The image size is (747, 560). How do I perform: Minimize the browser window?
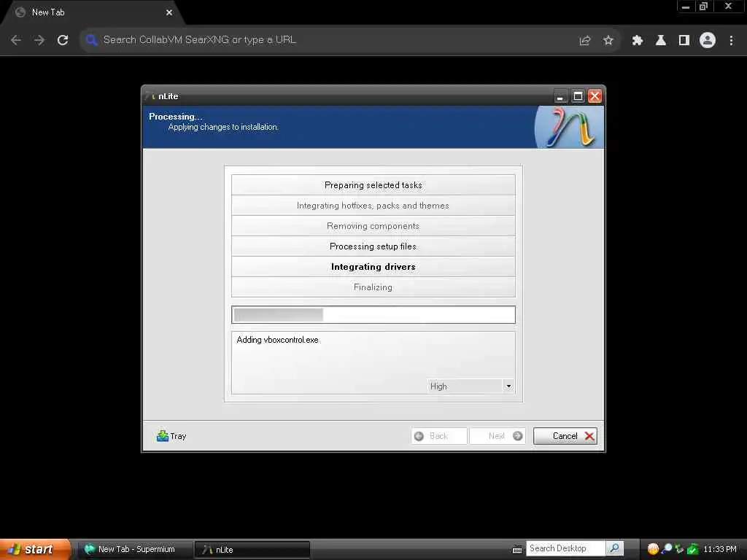coord(686,7)
